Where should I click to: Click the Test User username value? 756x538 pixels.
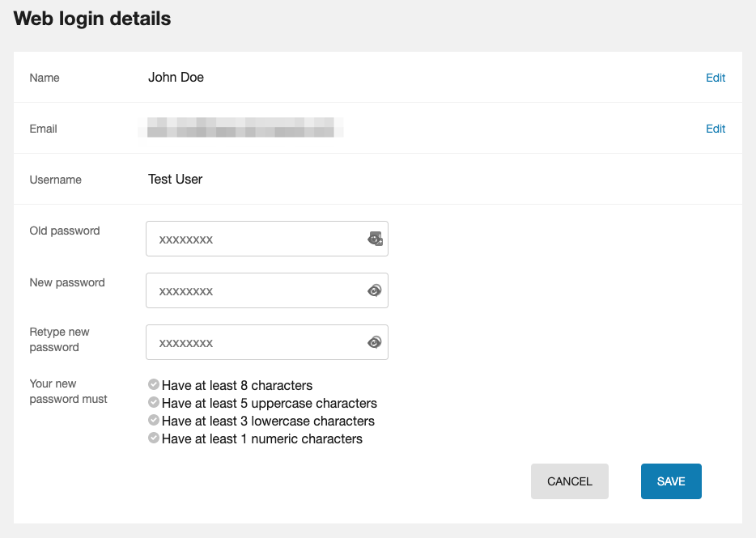175,179
